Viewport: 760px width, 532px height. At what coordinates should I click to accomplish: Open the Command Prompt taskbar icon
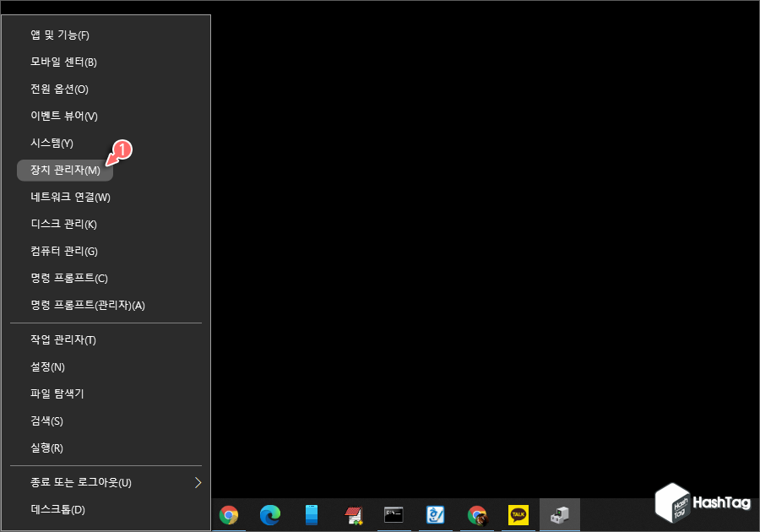(x=394, y=514)
